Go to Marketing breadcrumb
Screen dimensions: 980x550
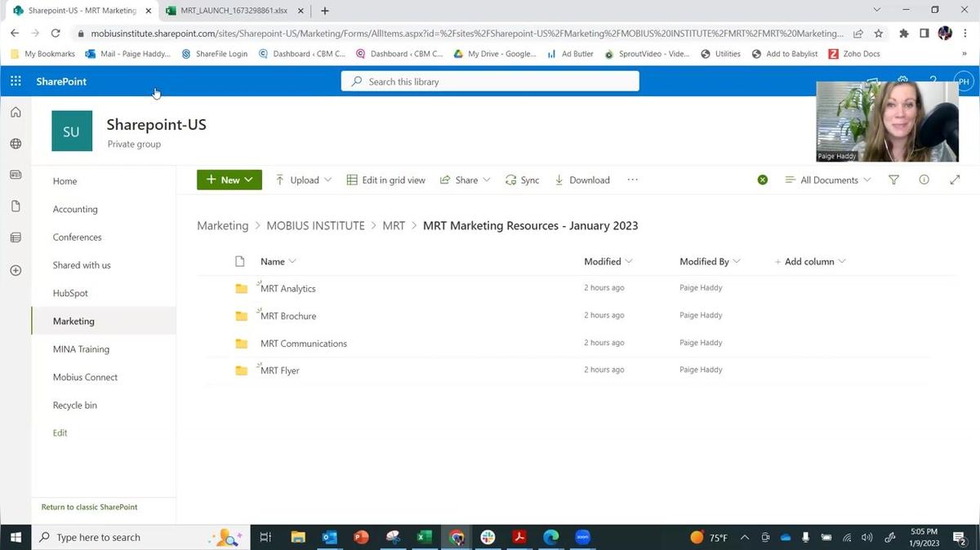click(222, 225)
